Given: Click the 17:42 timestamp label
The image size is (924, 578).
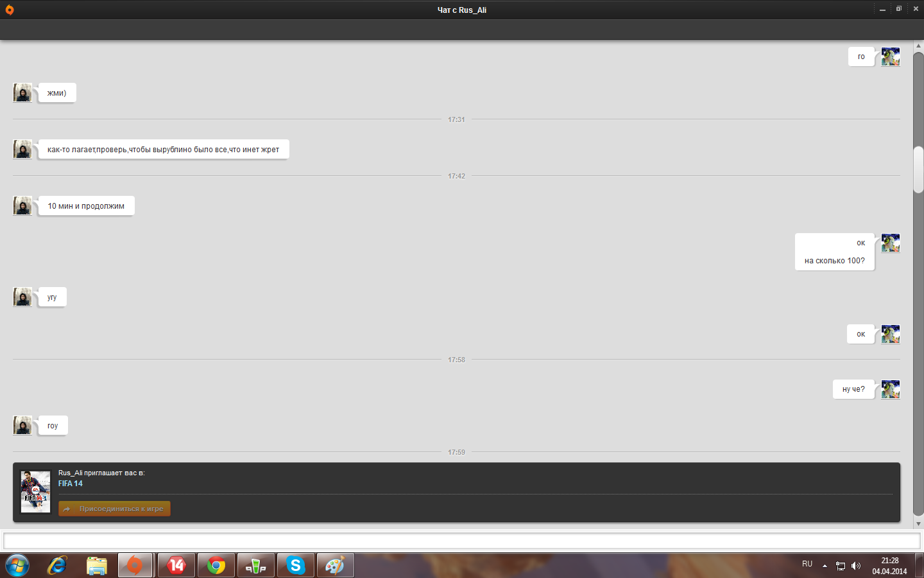Looking at the screenshot, I should [x=456, y=176].
